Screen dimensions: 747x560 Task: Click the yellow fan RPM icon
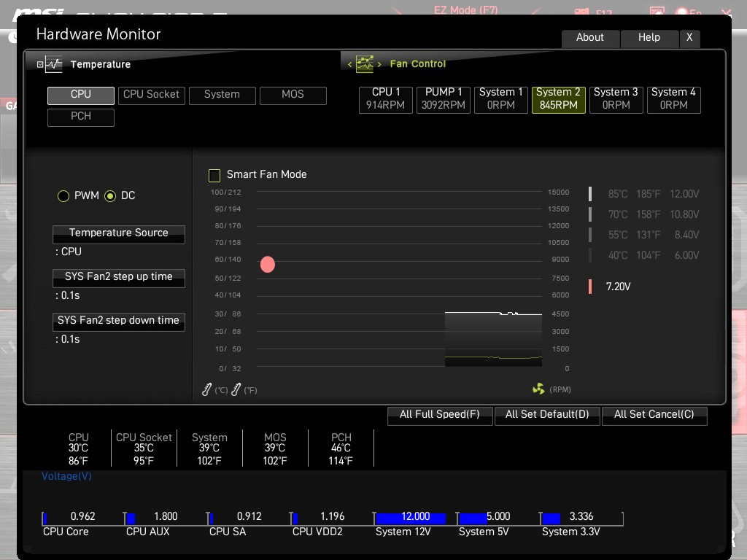[x=538, y=389]
